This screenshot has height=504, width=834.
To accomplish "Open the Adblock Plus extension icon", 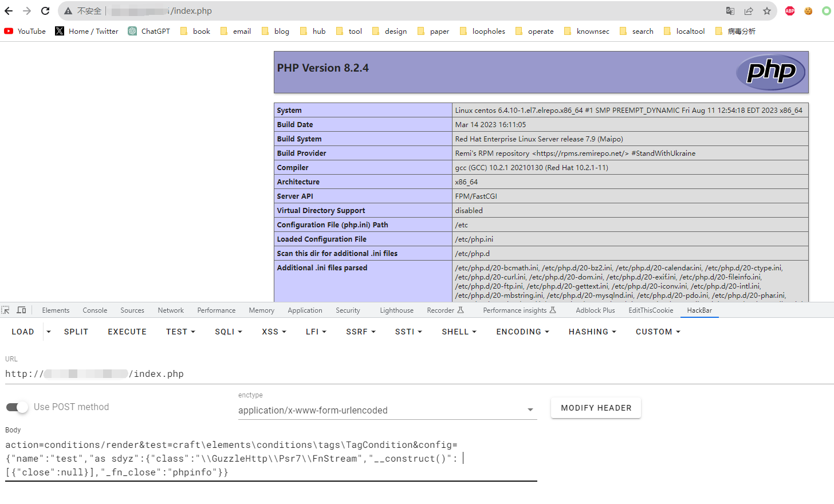I will (790, 11).
